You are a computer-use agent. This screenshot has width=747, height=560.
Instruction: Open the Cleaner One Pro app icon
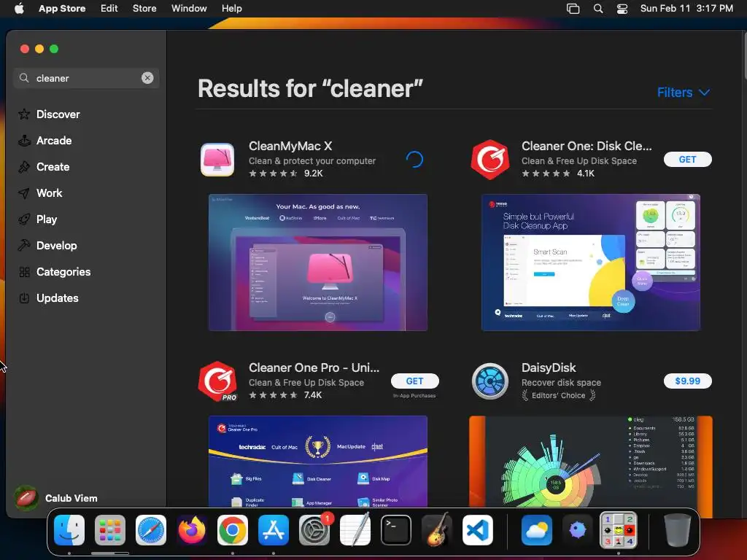217,381
